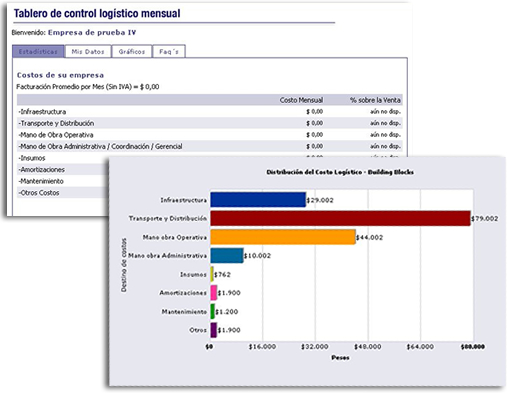Click the -Insumos row label in table

32,158
